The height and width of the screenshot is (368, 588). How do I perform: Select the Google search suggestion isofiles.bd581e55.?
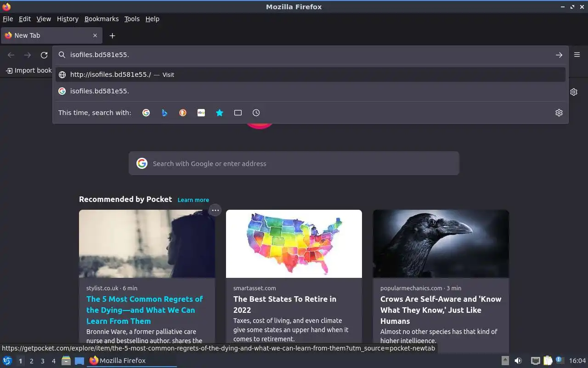point(311,91)
